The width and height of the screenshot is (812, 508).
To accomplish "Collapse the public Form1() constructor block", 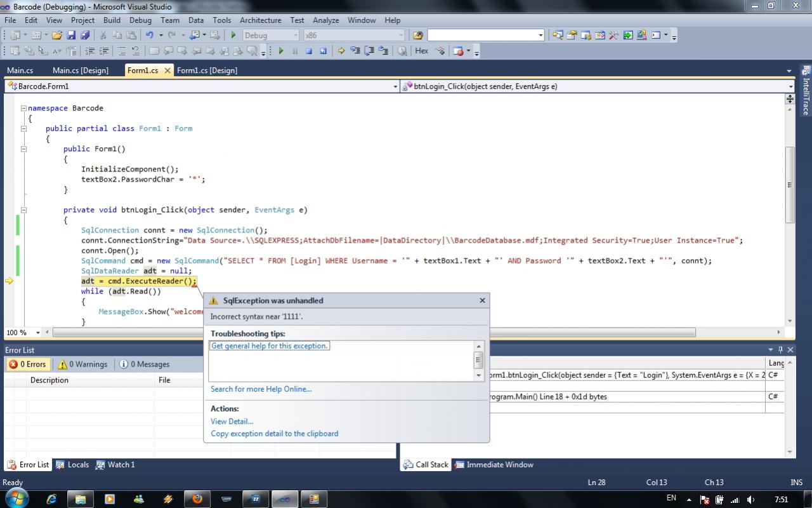I will click(x=23, y=149).
